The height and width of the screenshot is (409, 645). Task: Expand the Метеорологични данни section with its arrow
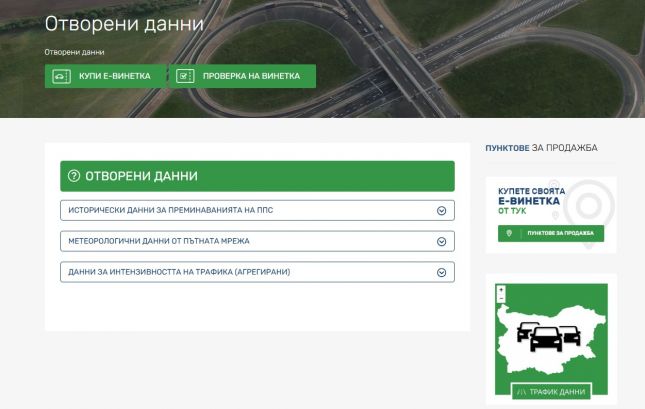click(x=441, y=241)
